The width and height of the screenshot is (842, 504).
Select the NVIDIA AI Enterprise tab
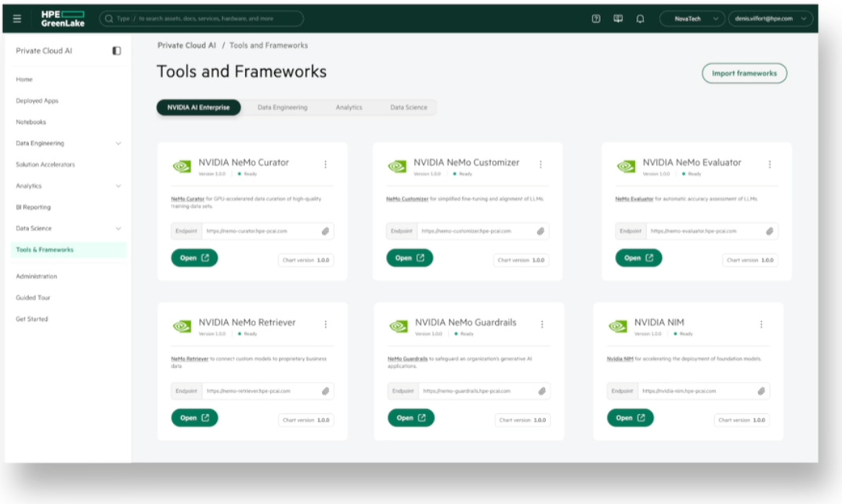pyautogui.click(x=199, y=107)
